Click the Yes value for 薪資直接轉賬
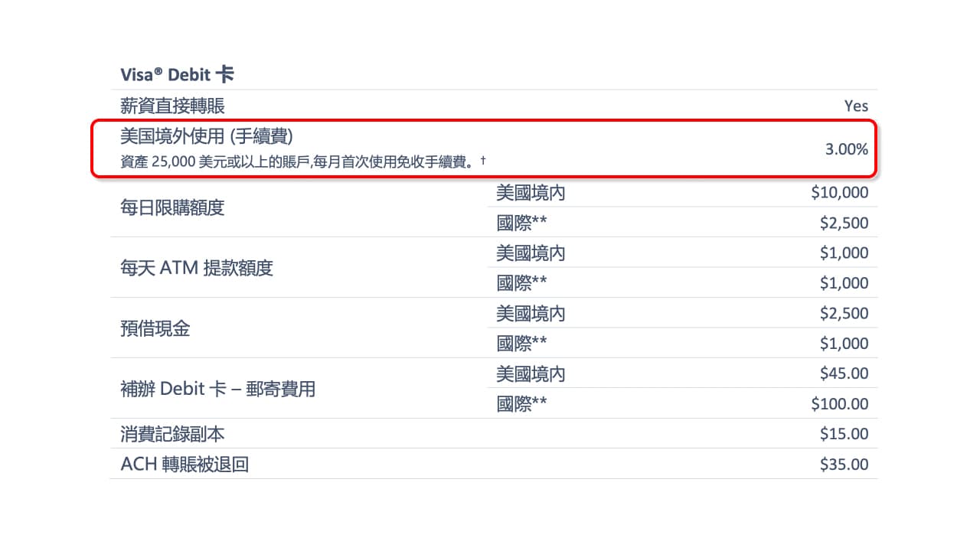 856,106
